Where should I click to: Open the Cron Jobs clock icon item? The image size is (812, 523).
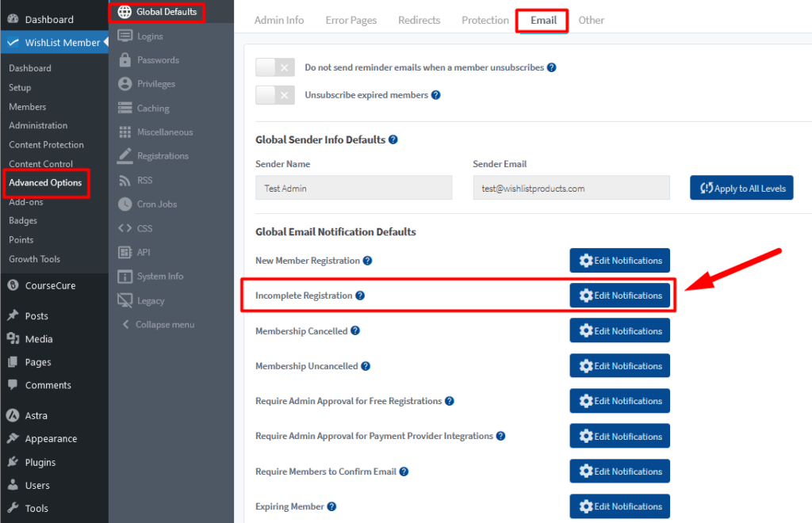coord(124,204)
